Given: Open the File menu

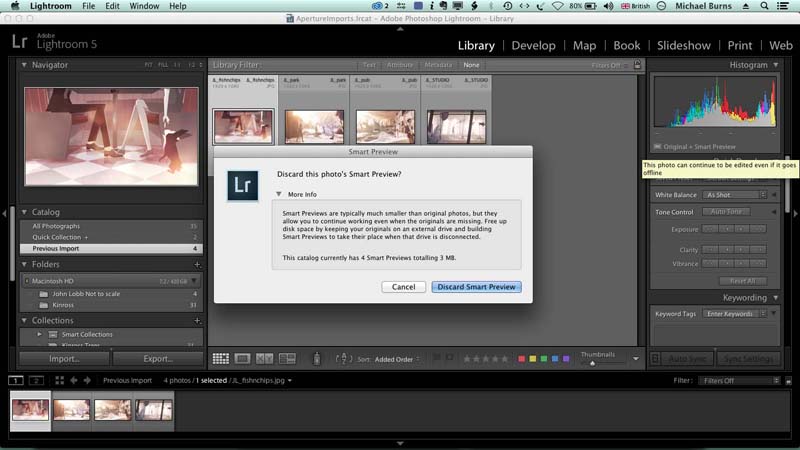Looking at the screenshot, I should tap(88, 6).
